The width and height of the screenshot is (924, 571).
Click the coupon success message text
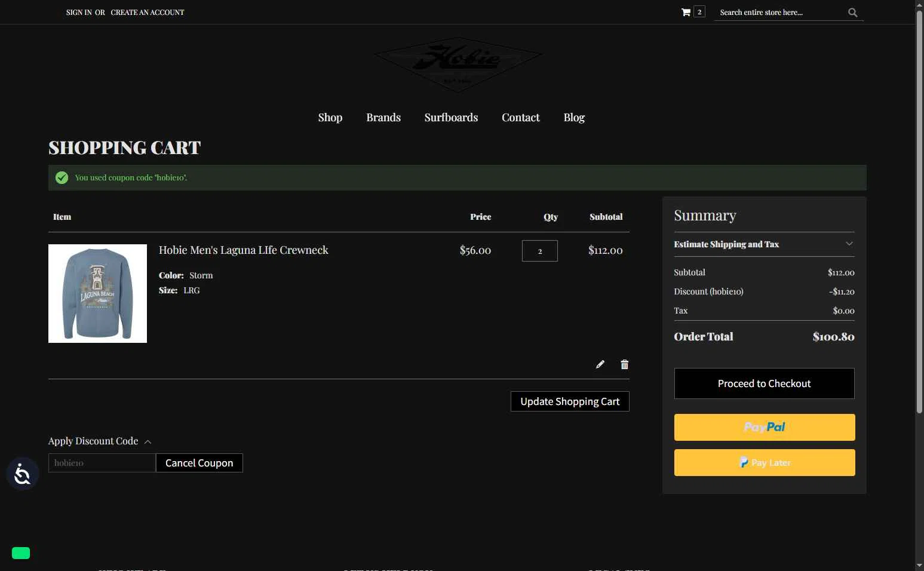click(x=131, y=177)
